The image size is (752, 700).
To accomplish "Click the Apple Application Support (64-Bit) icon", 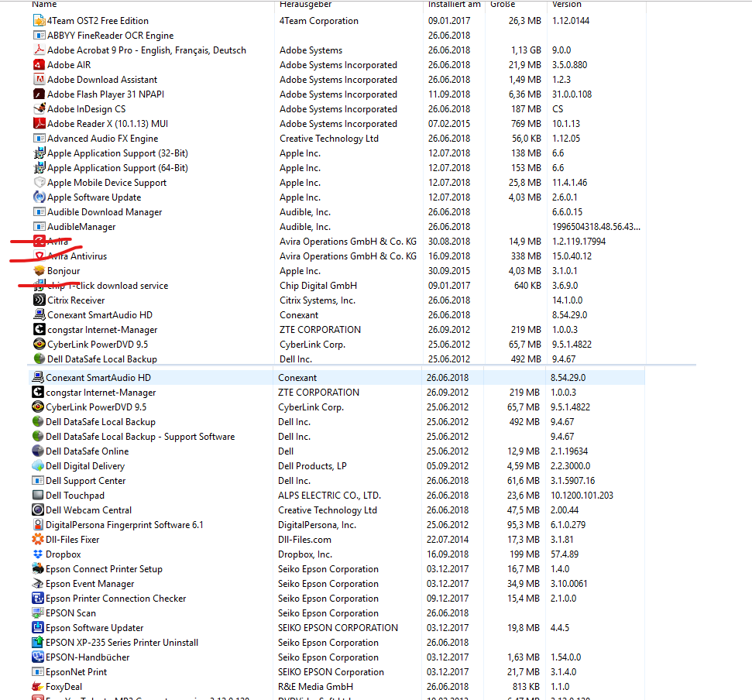I will tap(39, 168).
